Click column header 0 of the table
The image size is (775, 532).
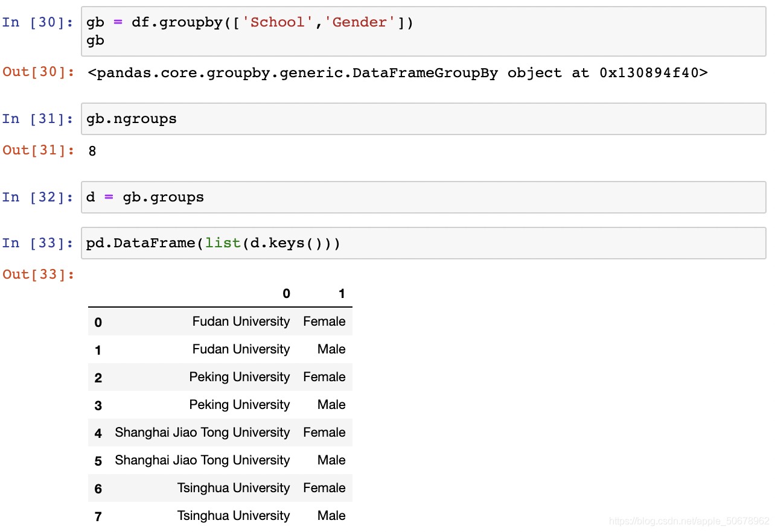286,294
